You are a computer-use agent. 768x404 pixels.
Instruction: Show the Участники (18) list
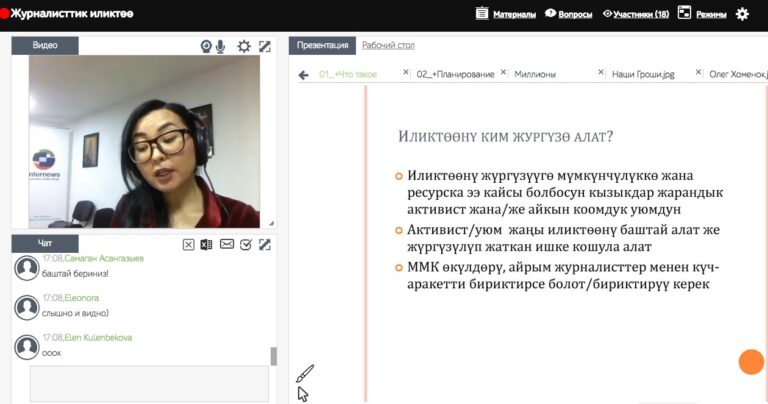click(x=641, y=14)
